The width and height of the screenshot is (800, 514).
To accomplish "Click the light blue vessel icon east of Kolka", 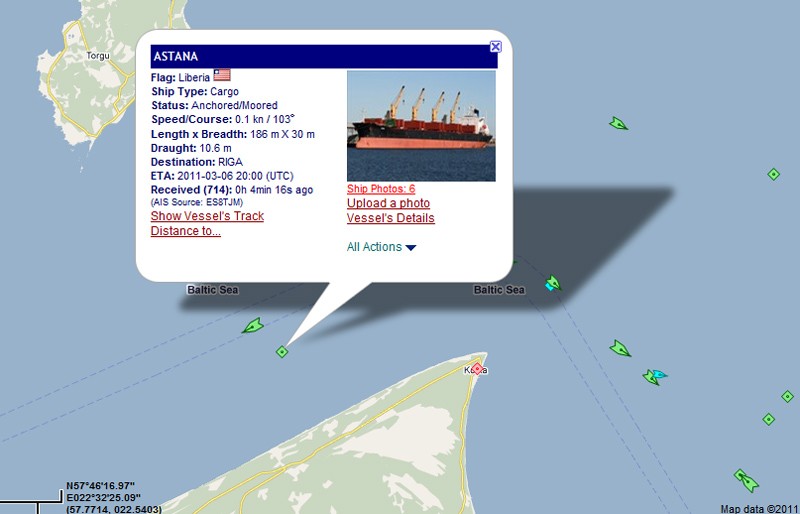I will (659, 374).
